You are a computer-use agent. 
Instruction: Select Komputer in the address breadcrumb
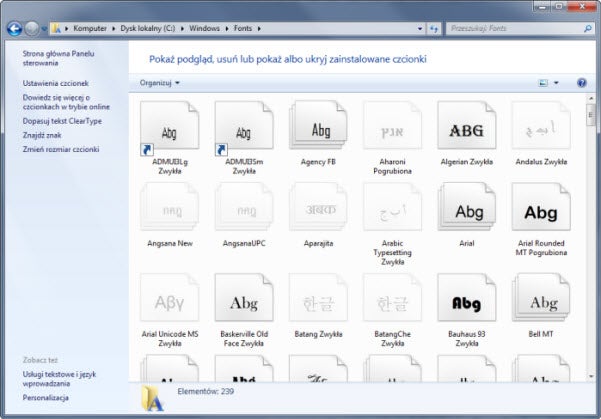(x=90, y=28)
